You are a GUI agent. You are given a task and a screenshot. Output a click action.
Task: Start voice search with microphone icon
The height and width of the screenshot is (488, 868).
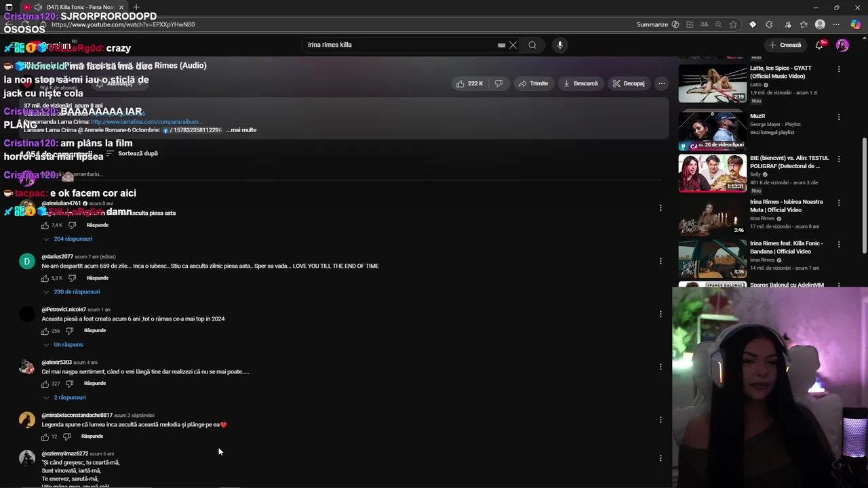[559, 45]
